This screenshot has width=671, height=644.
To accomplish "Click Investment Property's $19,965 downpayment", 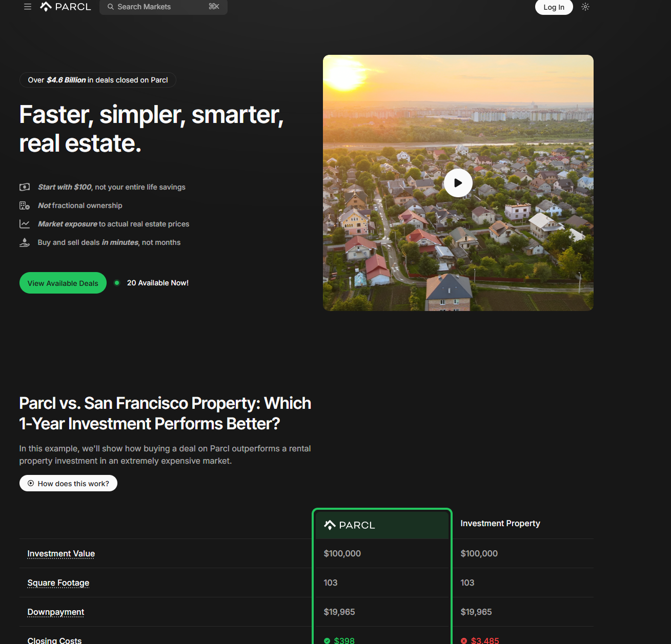I will [x=476, y=612].
